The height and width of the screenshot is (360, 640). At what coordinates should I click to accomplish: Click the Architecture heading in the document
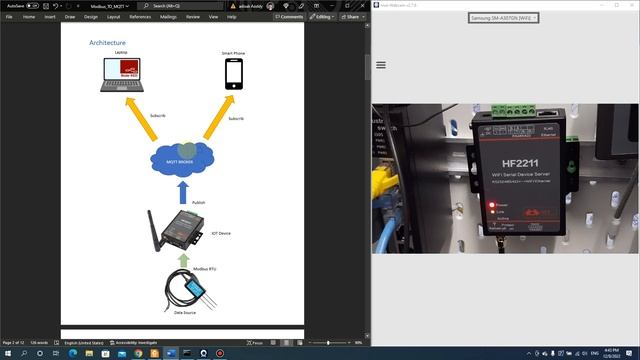click(107, 42)
